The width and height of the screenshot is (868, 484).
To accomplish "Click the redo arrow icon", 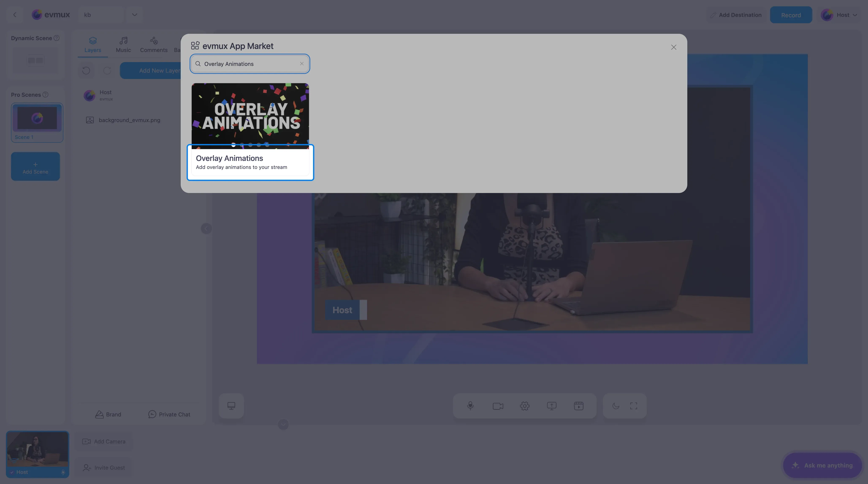I will point(107,71).
